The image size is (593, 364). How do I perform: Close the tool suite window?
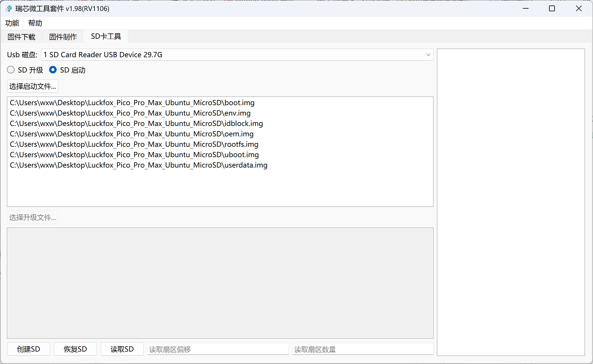tap(579, 9)
